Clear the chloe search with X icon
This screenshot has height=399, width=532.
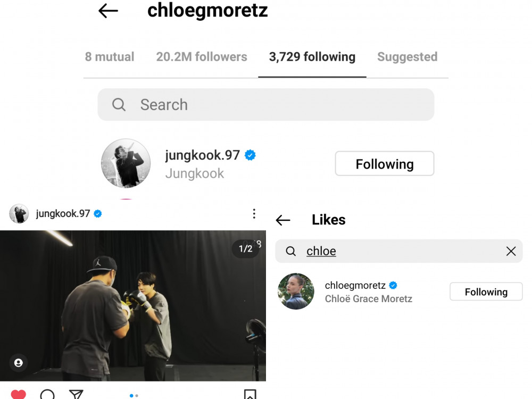coord(511,251)
